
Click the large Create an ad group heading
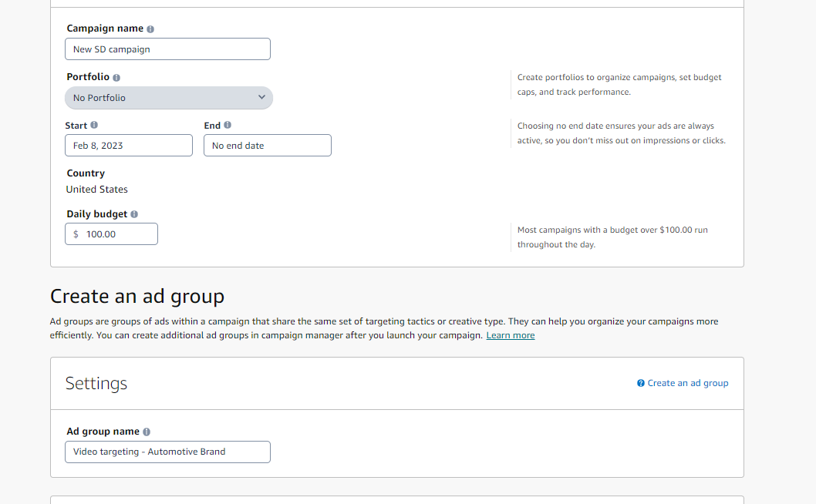click(137, 296)
